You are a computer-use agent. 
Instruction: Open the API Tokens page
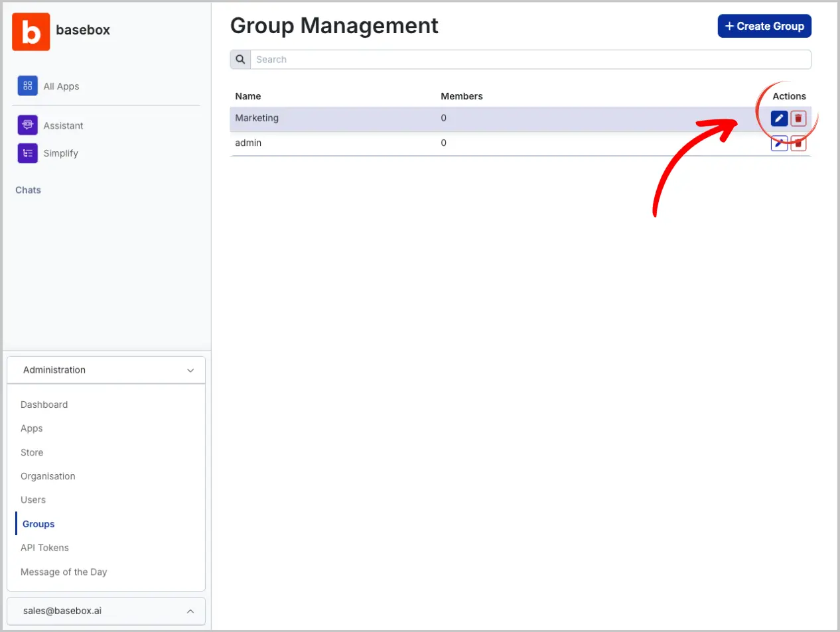click(x=44, y=548)
